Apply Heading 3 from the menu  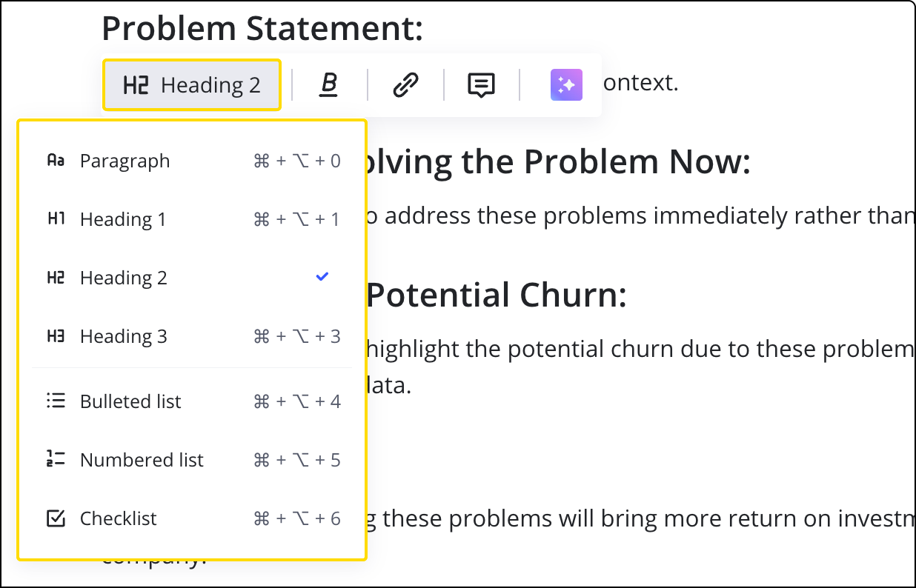click(124, 336)
